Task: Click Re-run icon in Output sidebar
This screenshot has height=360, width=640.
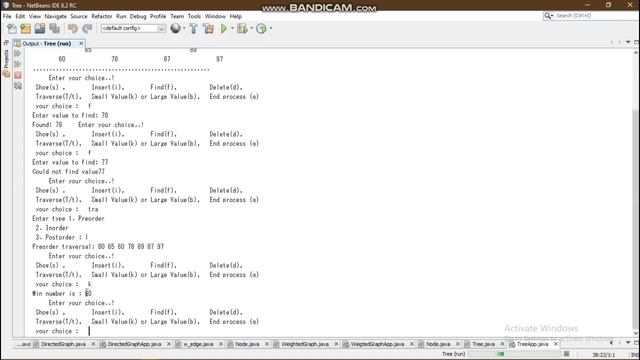Action: coord(18,53)
